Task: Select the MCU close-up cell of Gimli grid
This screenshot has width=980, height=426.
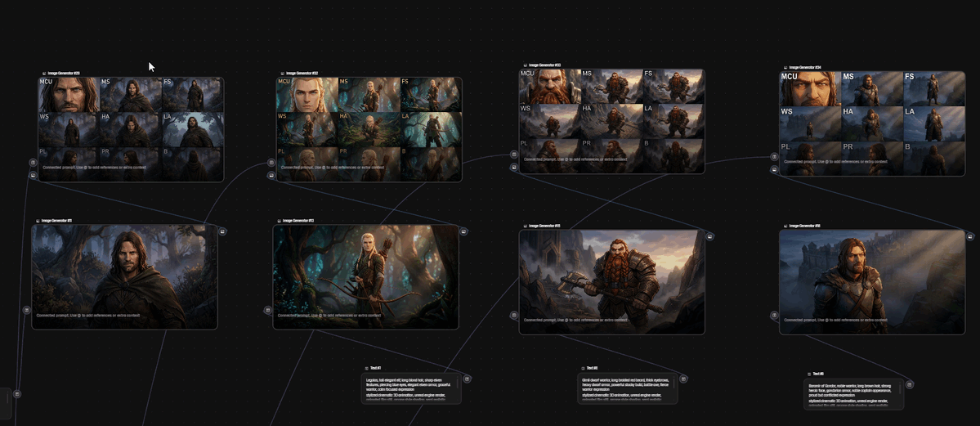Action: tap(550, 87)
